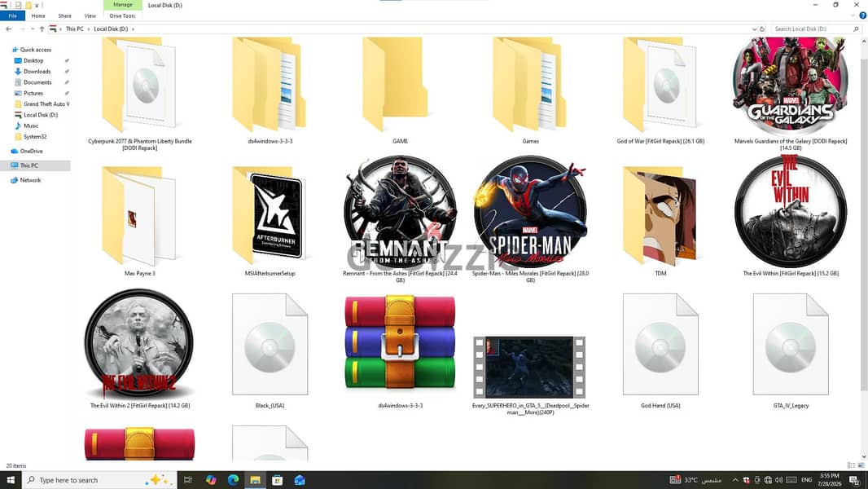
Task: Open Quick access in the navigation pane
Action: (x=36, y=50)
